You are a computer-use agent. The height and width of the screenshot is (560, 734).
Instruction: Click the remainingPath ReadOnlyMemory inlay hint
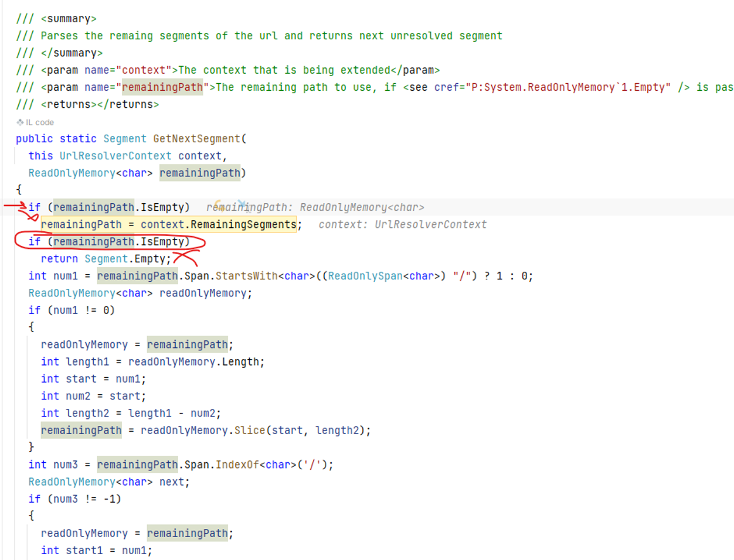pos(315,207)
